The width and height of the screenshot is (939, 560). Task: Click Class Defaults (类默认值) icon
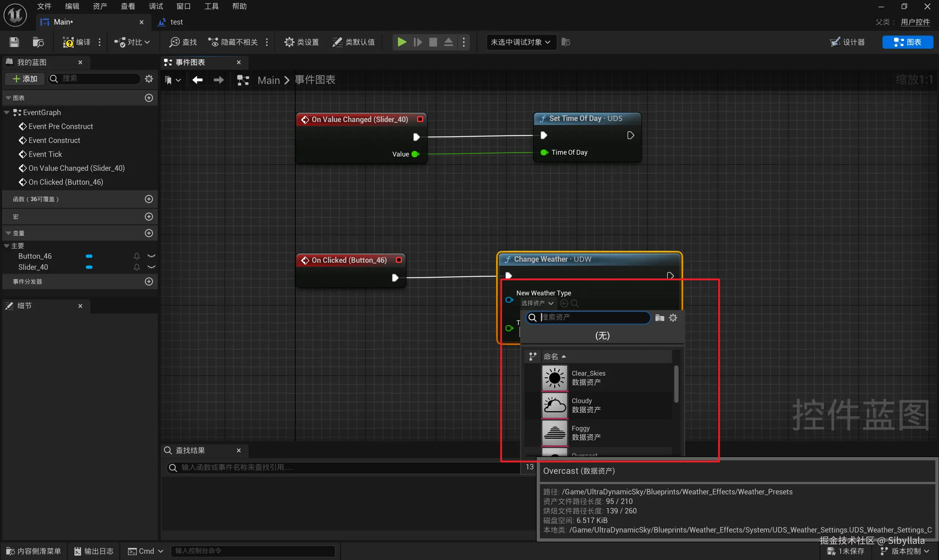(353, 42)
